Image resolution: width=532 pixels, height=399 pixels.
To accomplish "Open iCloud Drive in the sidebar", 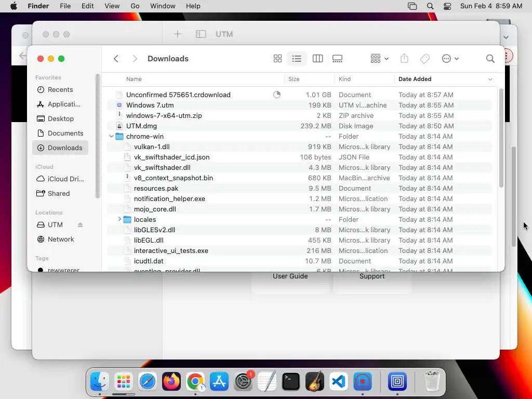I will click(60, 179).
